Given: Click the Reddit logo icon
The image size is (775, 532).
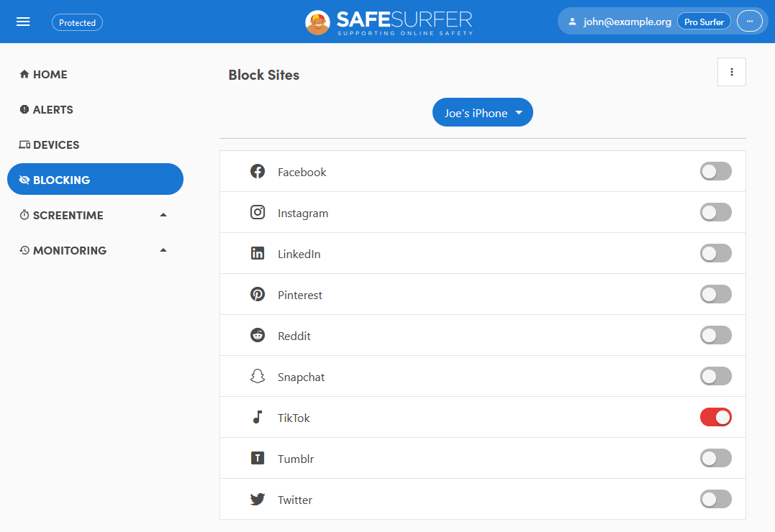Looking at the screenshot, I should tap(258, 335).
